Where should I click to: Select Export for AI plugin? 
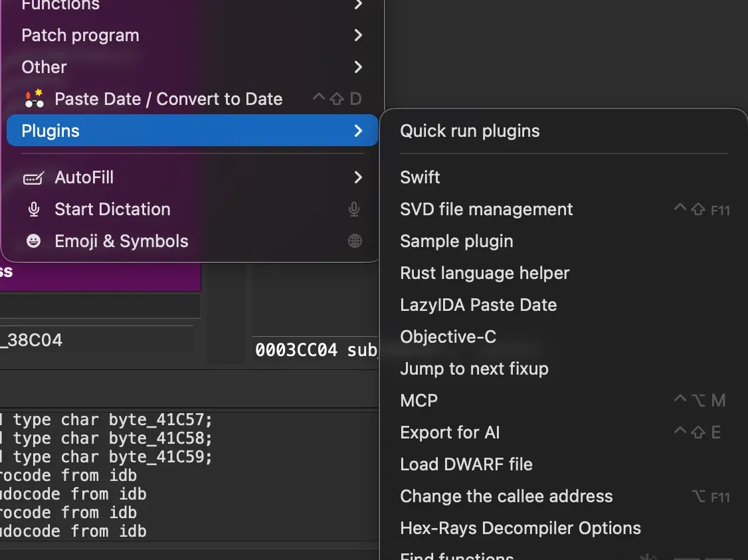[564, 432]
